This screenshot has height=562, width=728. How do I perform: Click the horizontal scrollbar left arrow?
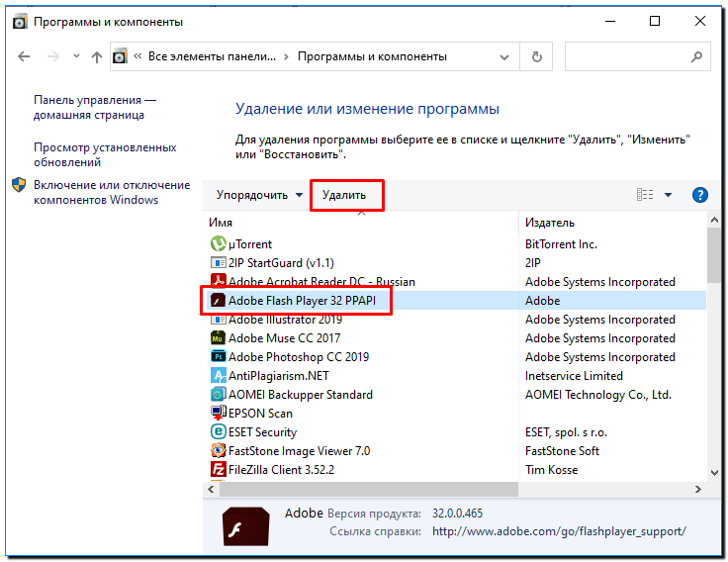pos(212,489)
